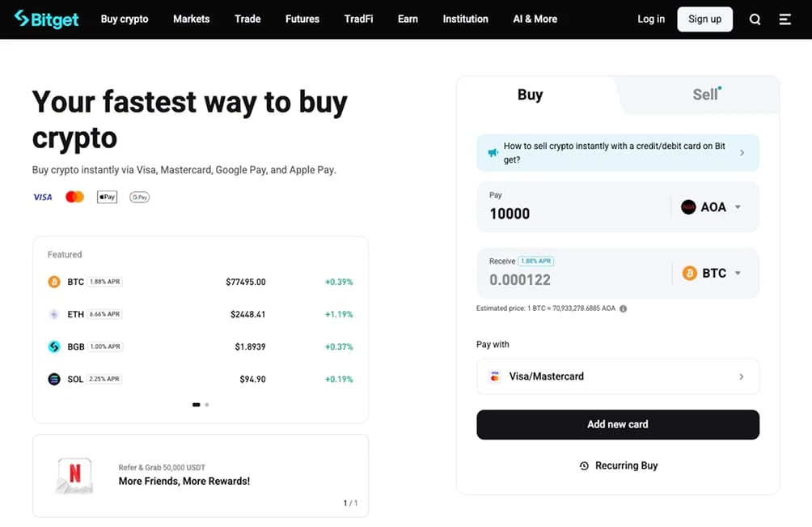Viewport: 812px width, 527px height.
Task: Click SOL change +0.19%
Action: point(339,380)
